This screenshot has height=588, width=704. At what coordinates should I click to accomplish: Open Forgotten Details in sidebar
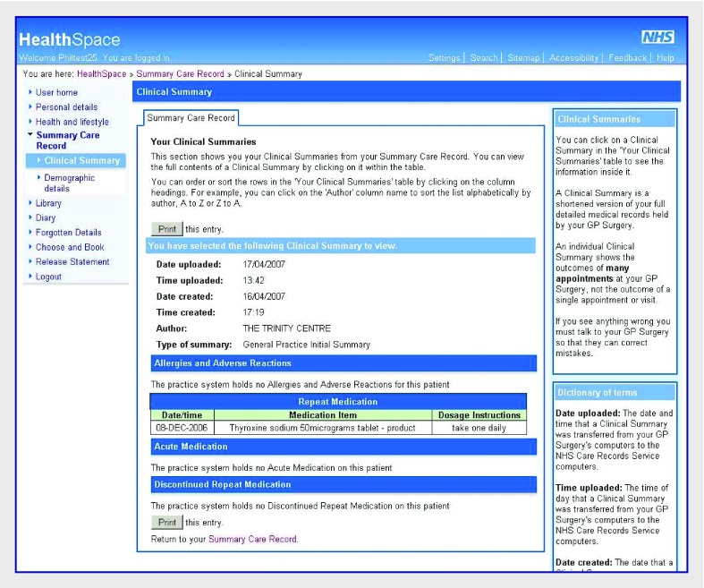68,233
